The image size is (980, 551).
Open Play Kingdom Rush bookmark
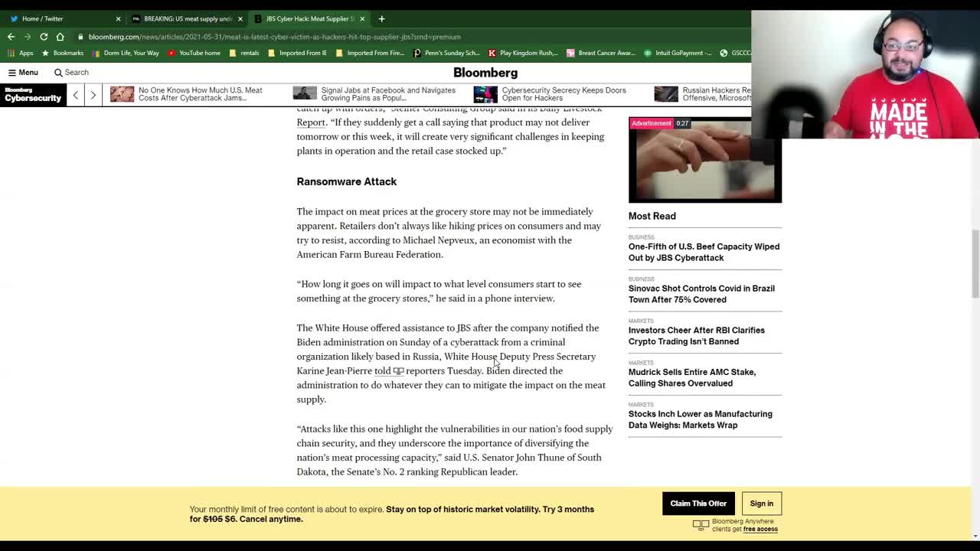523,53
